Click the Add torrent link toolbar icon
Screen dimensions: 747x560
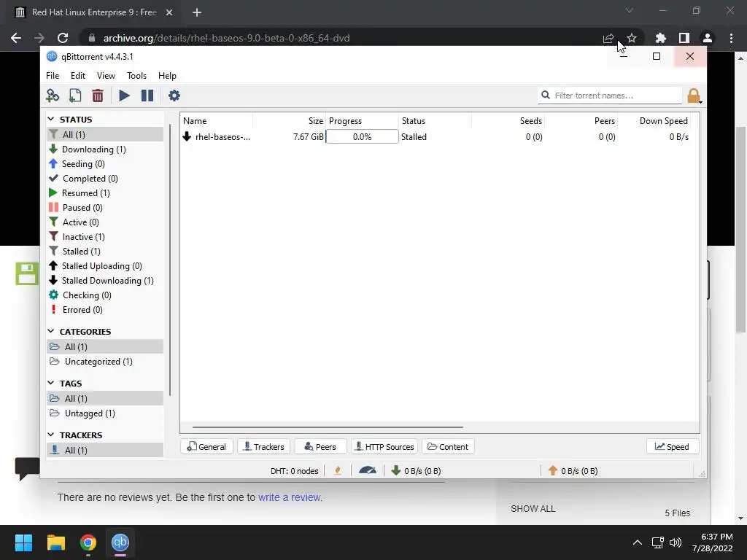click(x=53, y=96)
